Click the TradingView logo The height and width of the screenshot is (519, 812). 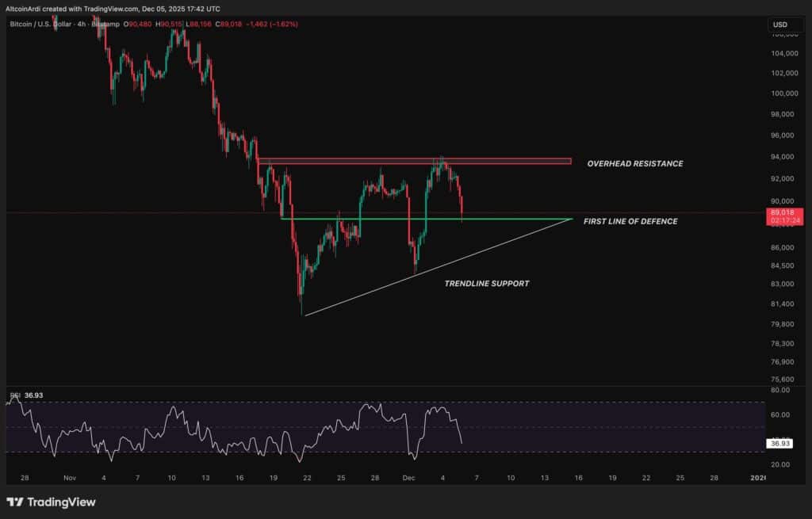point(51,502)
